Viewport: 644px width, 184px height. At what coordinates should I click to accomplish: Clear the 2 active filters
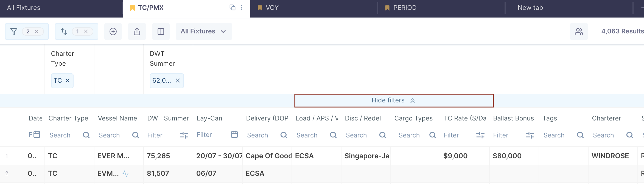37,31
